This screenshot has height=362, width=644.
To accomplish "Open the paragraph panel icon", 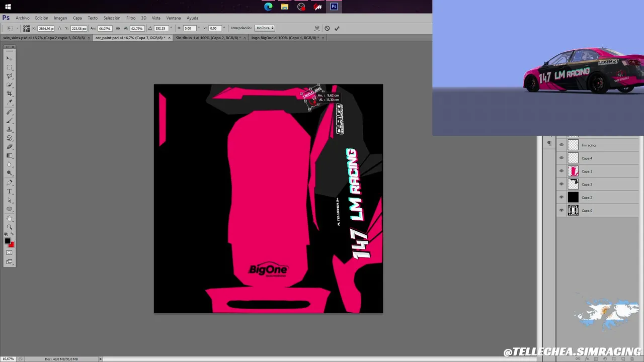I will pos(549,144).
